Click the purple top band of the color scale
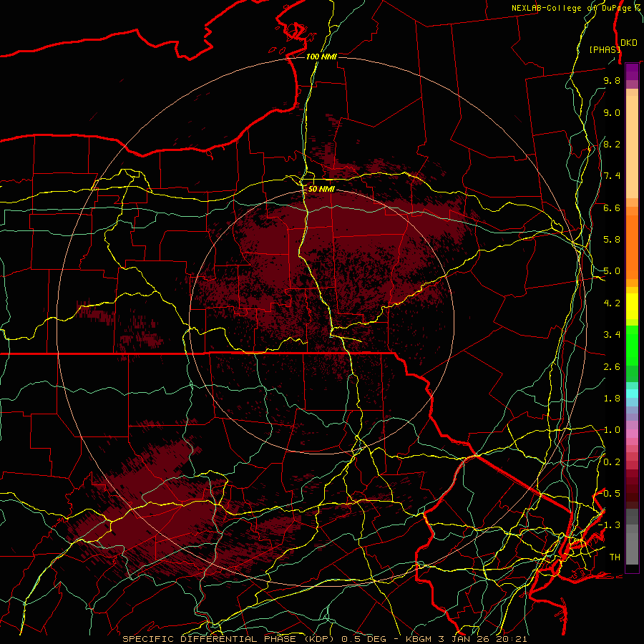This screenshot has width=644, height=644. tap(632, 72)
